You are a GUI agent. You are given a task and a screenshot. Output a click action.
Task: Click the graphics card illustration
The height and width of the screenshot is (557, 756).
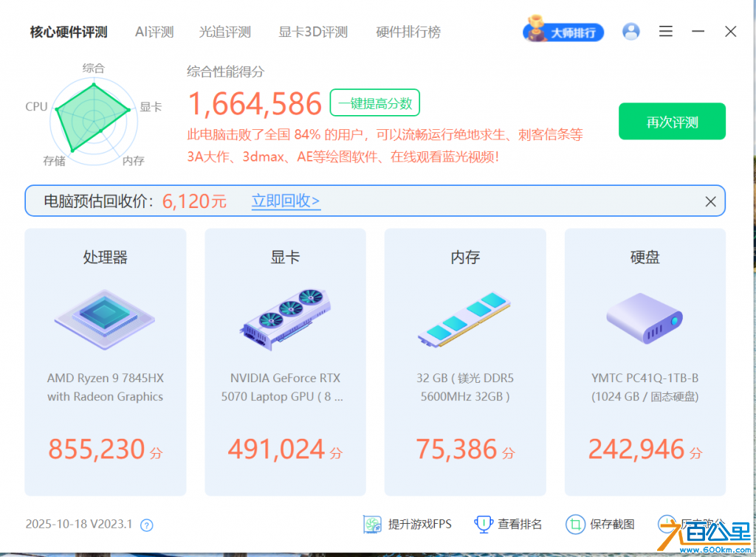click(x=285, y=319)
